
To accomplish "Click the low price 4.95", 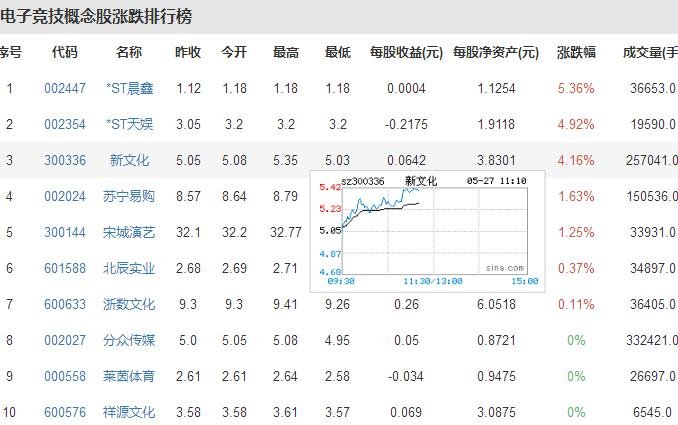I will click(x=337, y=340).
